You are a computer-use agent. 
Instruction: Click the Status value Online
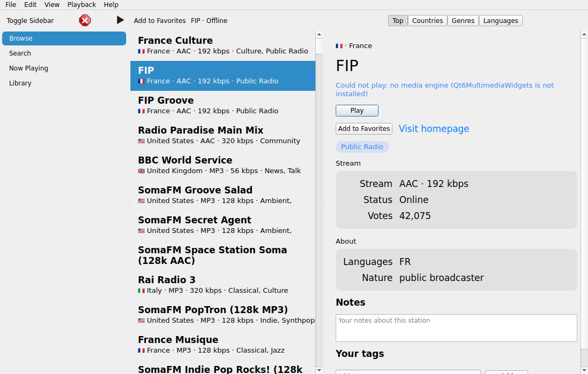click(x=414, y=200)
